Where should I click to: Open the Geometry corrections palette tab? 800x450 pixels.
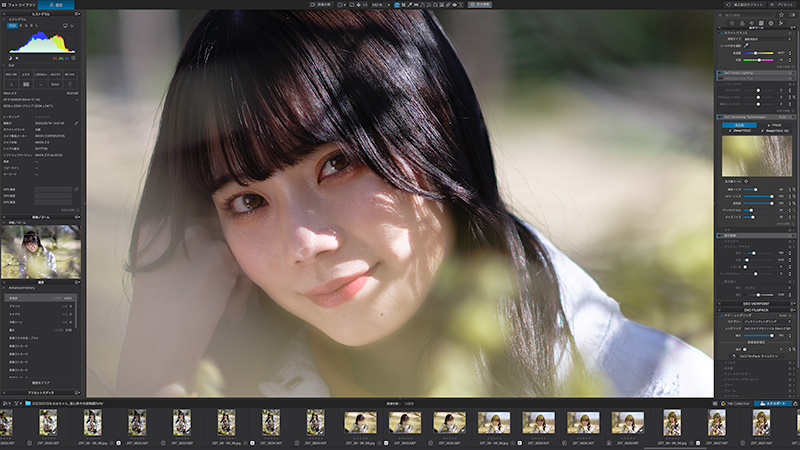761,23
